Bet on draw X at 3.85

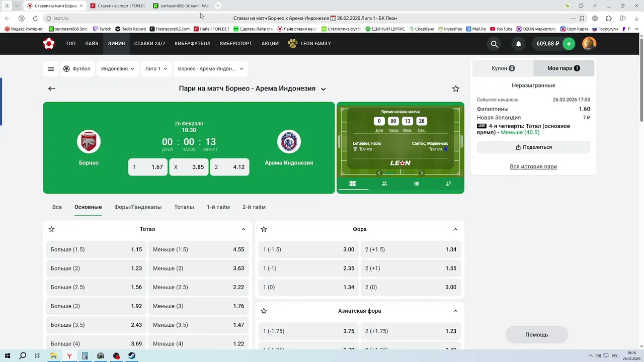(x=189, y=167)
